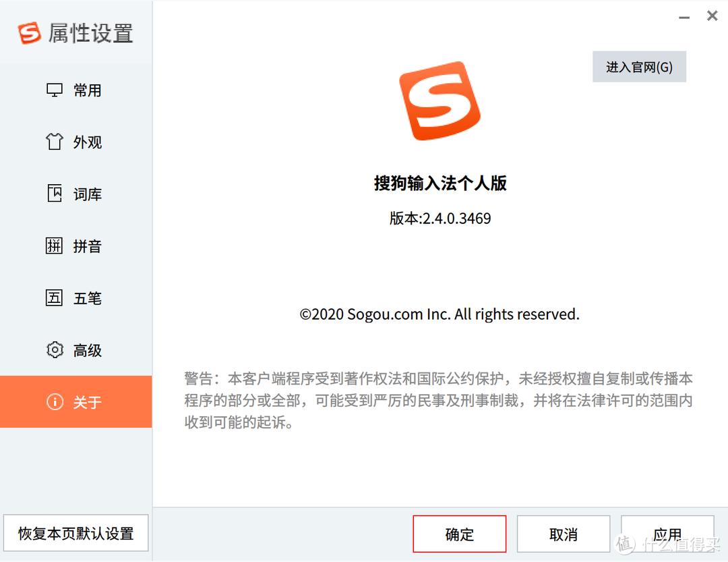This screenshot has width=728, height=562.
Task: Open the 常用 (General) settings icon
Action: point(53,90)
